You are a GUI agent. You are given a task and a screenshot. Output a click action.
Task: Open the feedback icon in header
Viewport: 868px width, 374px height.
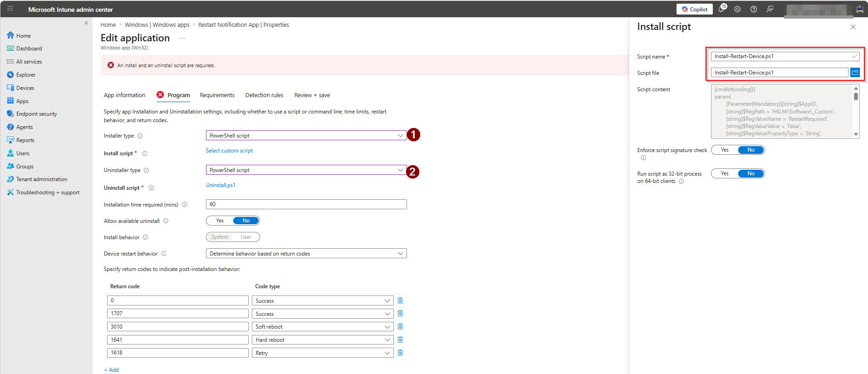[x=770, y=9]
